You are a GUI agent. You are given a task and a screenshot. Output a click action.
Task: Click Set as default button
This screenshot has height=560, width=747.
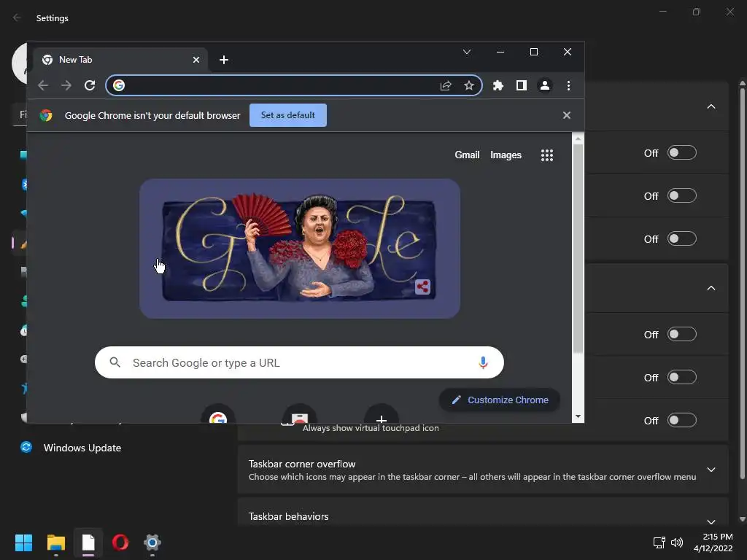pyautogui.click(x=287, y=115)
